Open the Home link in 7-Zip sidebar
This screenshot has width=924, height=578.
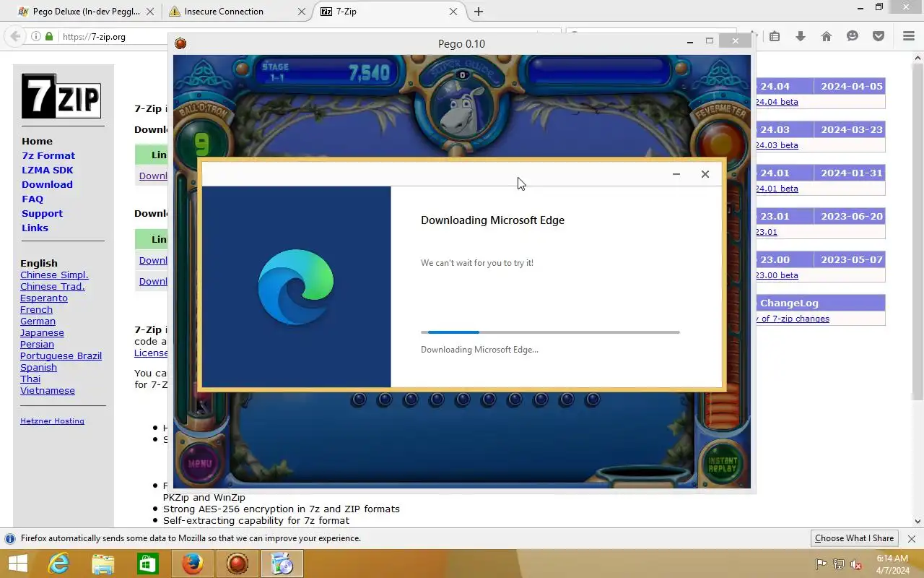pyautogui.click(x=37, y=141)
